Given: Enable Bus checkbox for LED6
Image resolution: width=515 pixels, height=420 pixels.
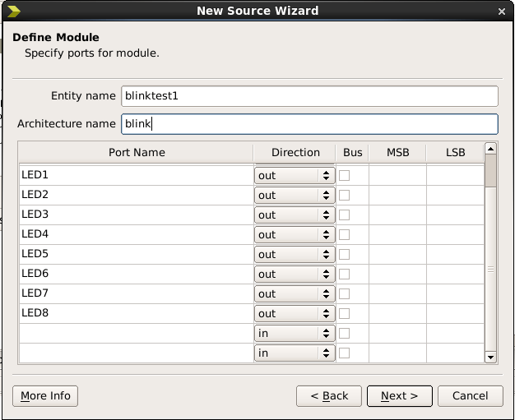Looking at the screenshot, I should coord(344,274).
